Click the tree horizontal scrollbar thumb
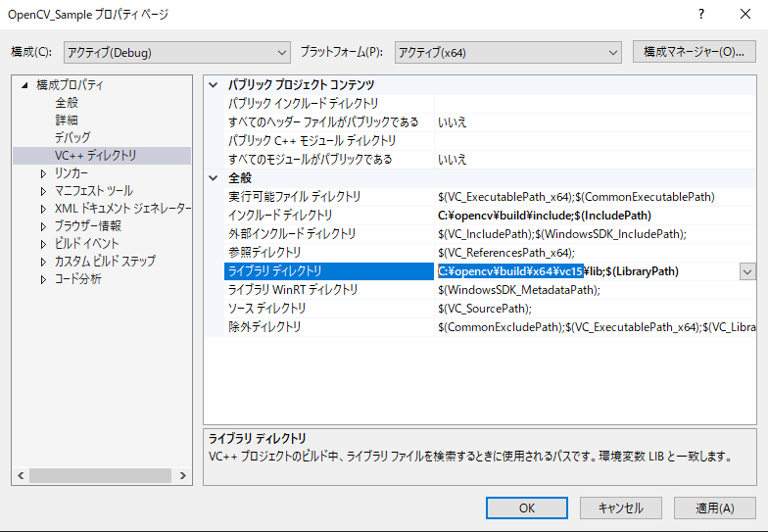This screenshot has width=768, height=532. point(100,476)
